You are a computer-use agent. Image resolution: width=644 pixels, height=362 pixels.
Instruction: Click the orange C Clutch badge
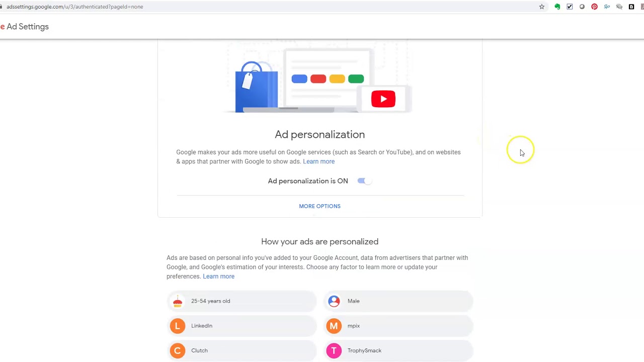tap(178, 350)
